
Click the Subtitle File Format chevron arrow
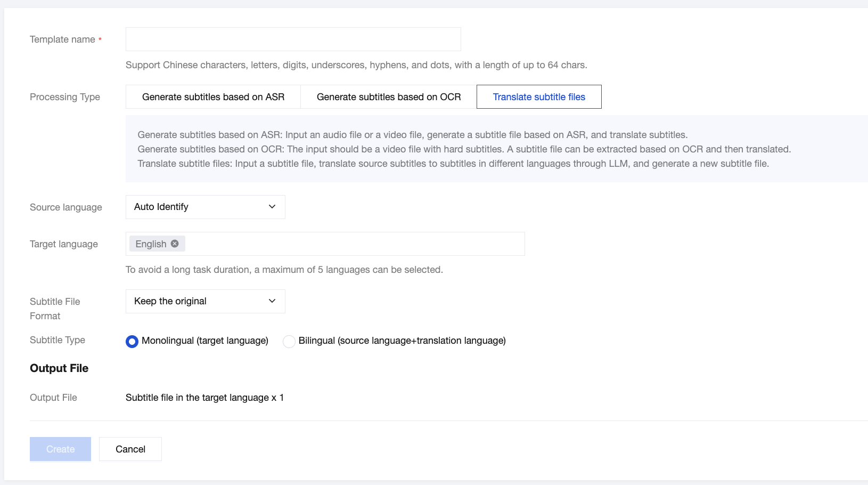pos(272,301)
